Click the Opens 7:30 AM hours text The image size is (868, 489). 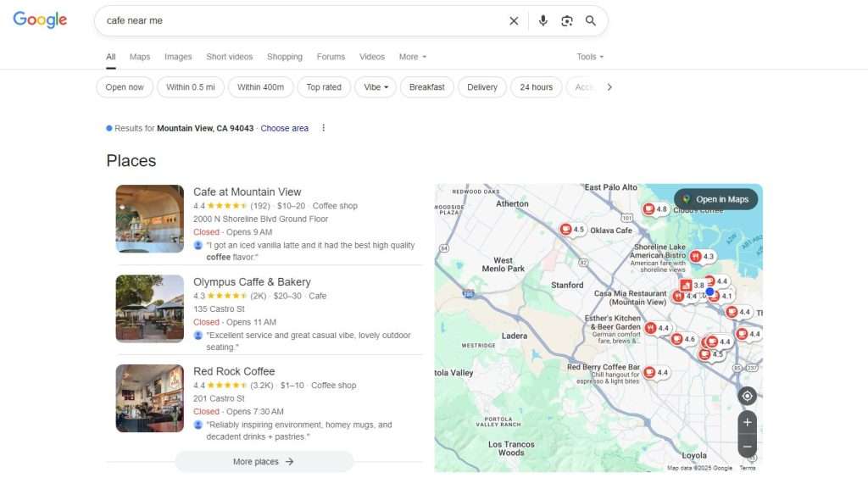click(254, 412)
